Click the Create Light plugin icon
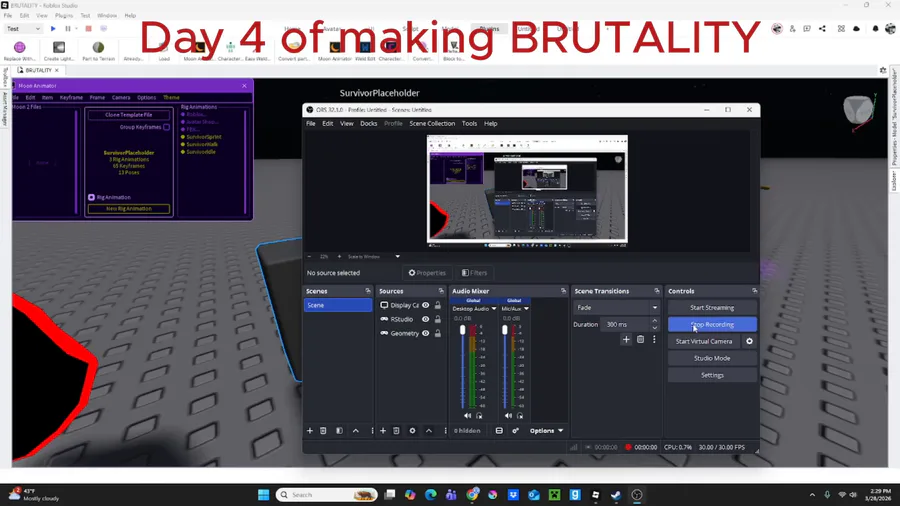This screenshot has height=506, width=900. [59, 47]
